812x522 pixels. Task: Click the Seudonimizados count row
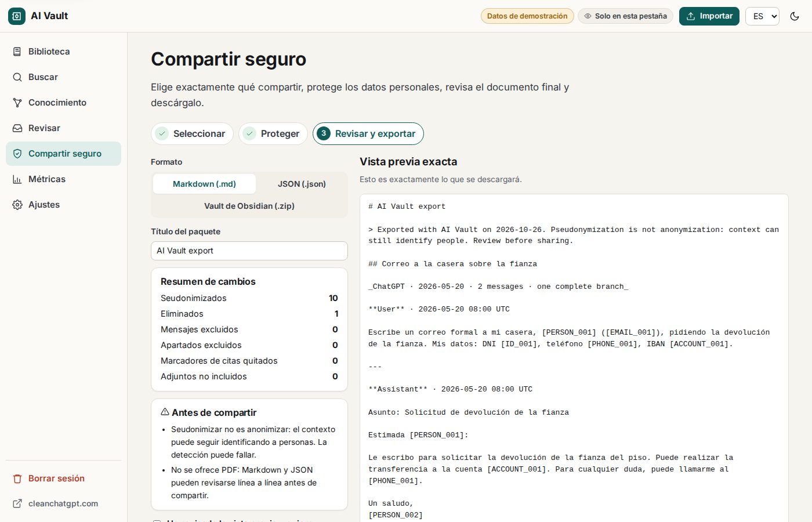[x=249, y=298]
